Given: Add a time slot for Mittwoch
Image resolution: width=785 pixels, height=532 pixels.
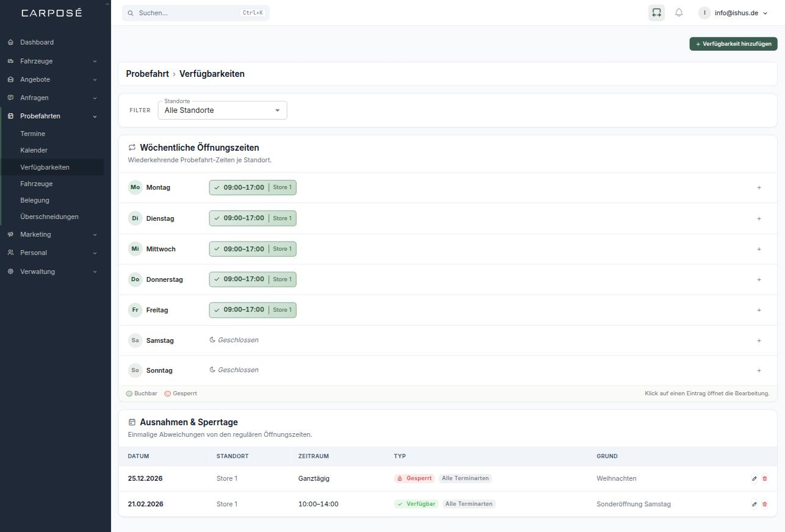Looking at the screenshot, I should [x=759, y=249].
